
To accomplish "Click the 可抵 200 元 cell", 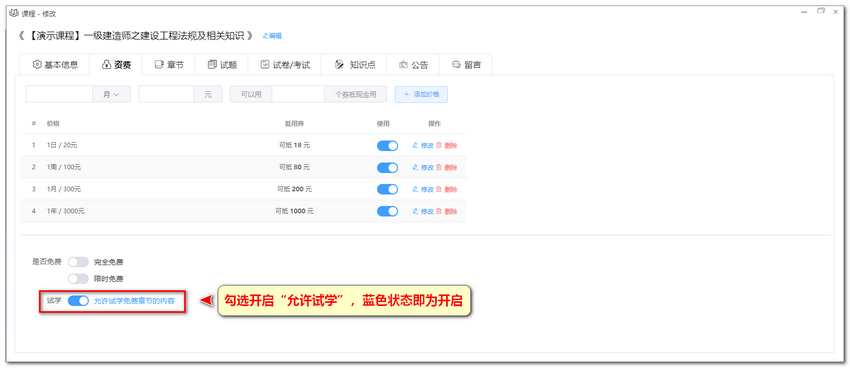I will pyautogui.click(x=294, y=189).
